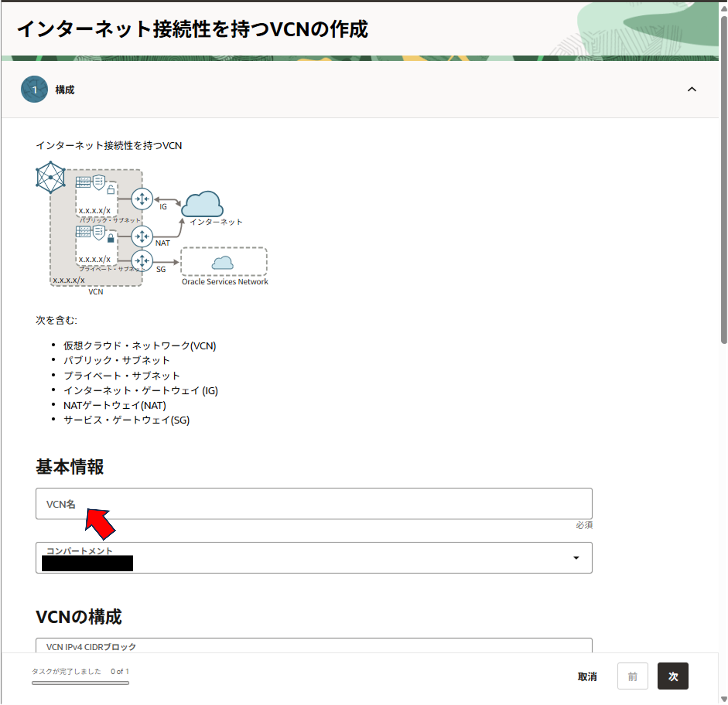Click the NAT gateway router icon
The image size is (728, 705).
click(142, 236)
